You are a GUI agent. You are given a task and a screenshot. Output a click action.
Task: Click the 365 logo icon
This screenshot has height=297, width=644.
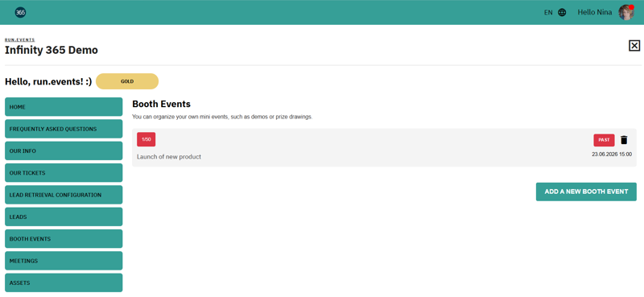pos(21,12)
